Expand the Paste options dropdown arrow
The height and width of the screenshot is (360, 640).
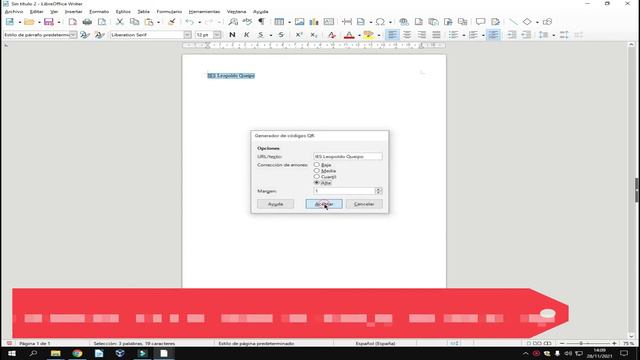[158, 22]
